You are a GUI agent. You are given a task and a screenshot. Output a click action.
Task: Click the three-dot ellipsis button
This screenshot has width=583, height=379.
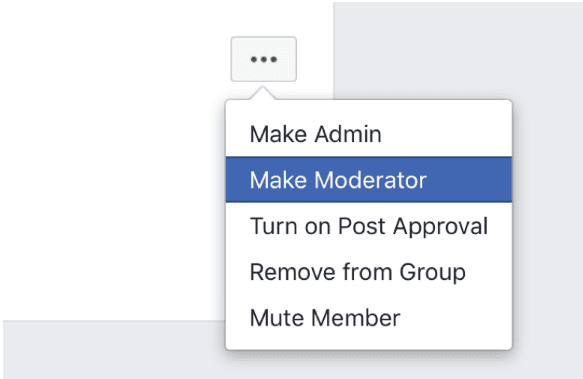[x=264, y=59]
